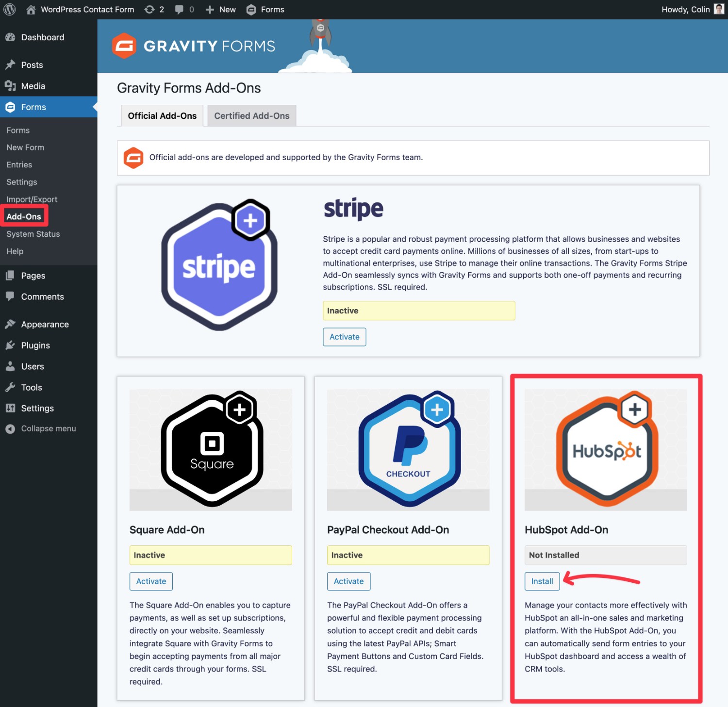Click the Collapse menu label
Image resolution: width=728 pixels, height=707 pixels.
[49, 429]
